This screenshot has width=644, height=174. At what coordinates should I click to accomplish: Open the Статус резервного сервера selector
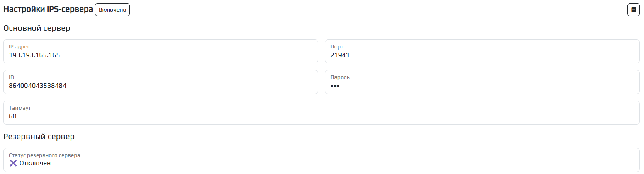(x=321, y=160)
